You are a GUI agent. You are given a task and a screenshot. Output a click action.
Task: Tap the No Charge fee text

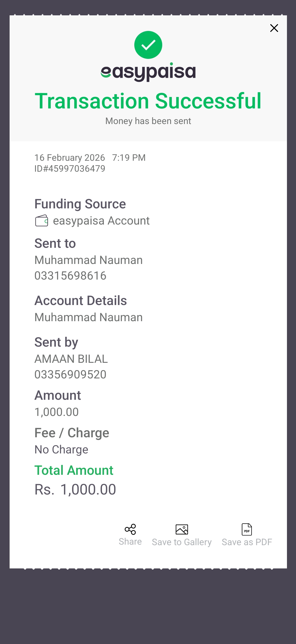pos(61,450)
